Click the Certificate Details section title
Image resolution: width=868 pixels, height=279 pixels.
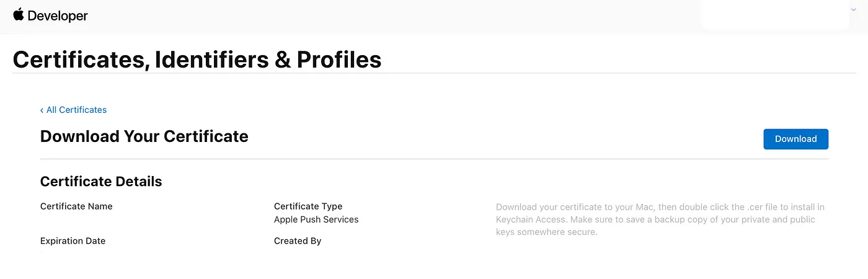101,182
